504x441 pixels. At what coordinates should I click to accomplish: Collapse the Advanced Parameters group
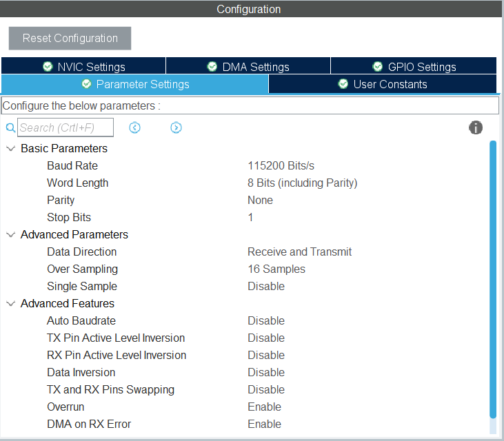click(x=10, y=234)
